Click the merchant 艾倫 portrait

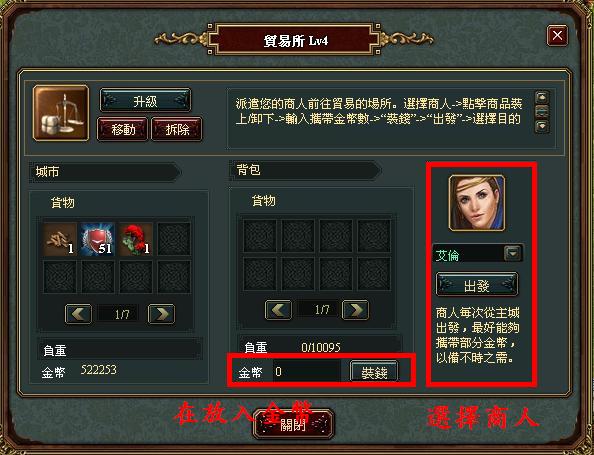(477, 203)
